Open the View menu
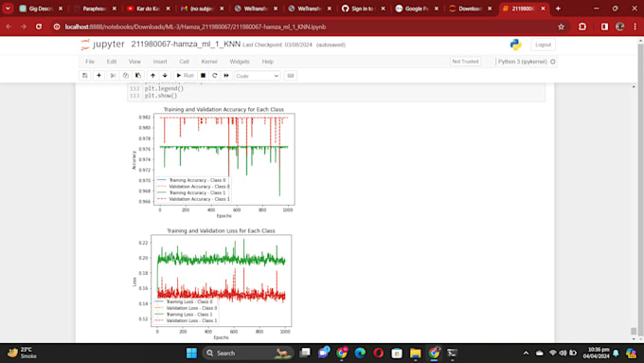The width and height of the screenshot is (644, 363). pyautogui.click(x=134, y=62)
